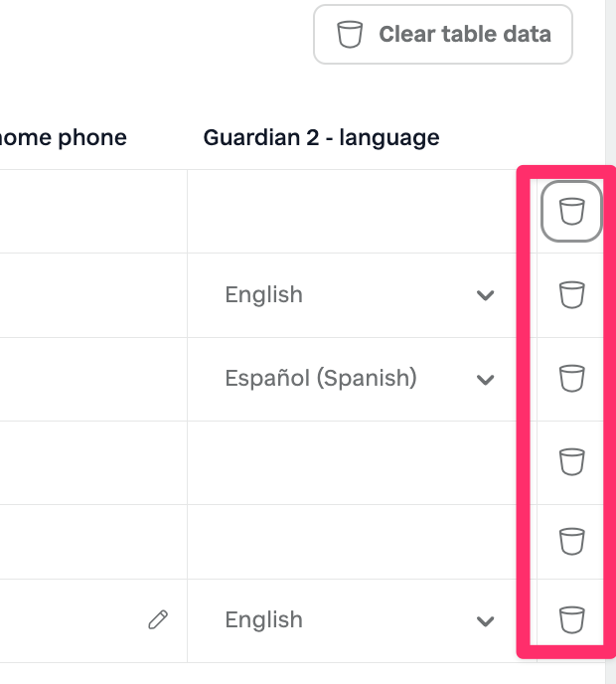Open the English language dropdown in the second row
The height and width of the screenshot is (684, 616).
click(x=360, y=295)
